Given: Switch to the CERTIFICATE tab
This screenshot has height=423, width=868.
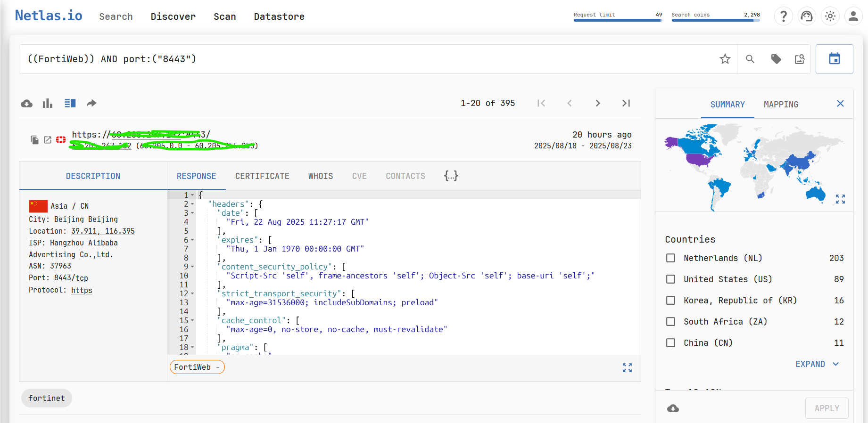Looking at the screenshot, I should click(x=262, y=176).
